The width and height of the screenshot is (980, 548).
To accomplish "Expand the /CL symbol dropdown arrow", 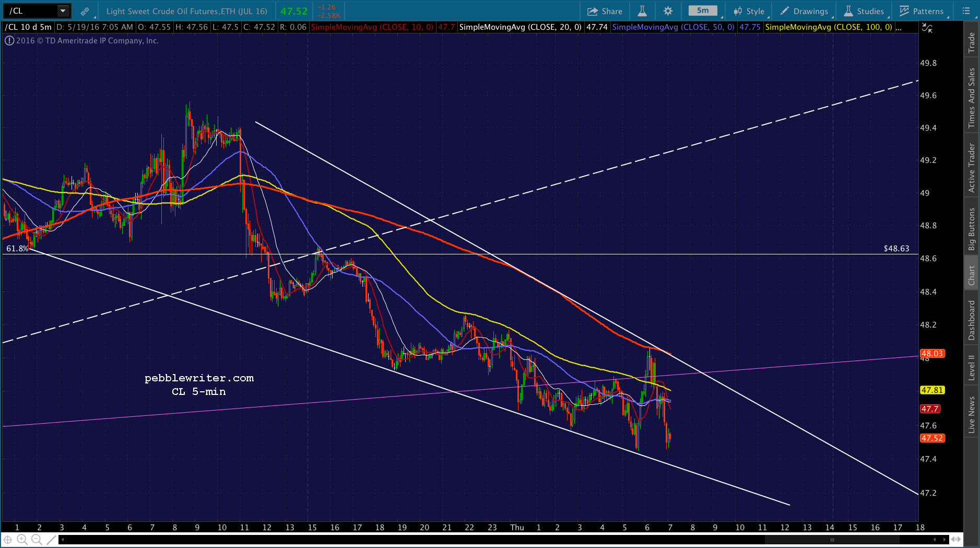I will tap(63, 10).
